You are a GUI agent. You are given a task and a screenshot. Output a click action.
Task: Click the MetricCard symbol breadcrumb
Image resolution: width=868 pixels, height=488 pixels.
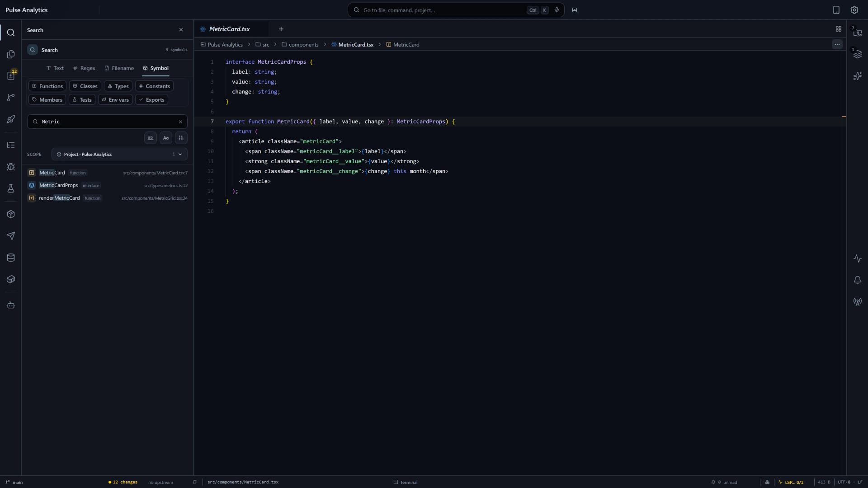pyautogui.click(x=403, y=44)
